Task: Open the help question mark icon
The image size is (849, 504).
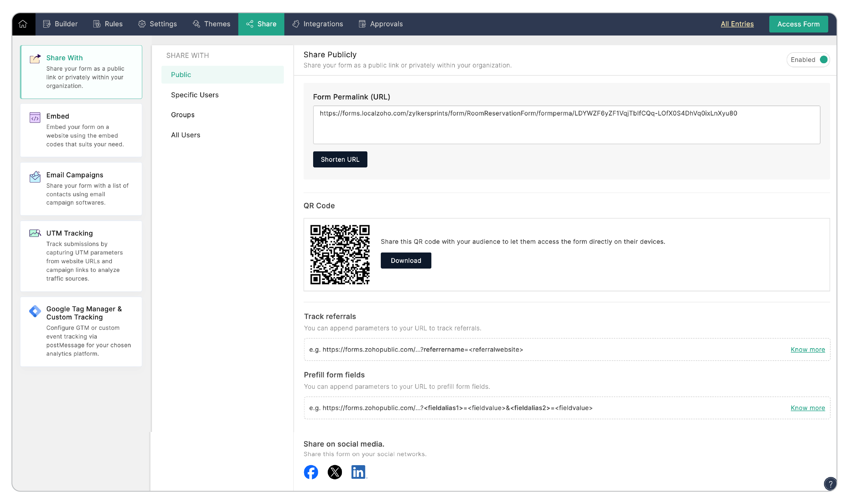Action: pos(830,484)
